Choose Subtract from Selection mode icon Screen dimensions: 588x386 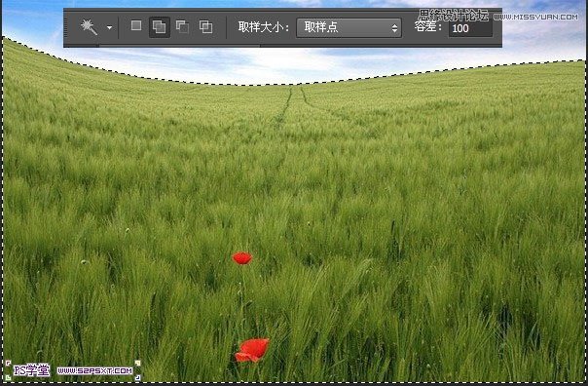(x=183, y=26)
